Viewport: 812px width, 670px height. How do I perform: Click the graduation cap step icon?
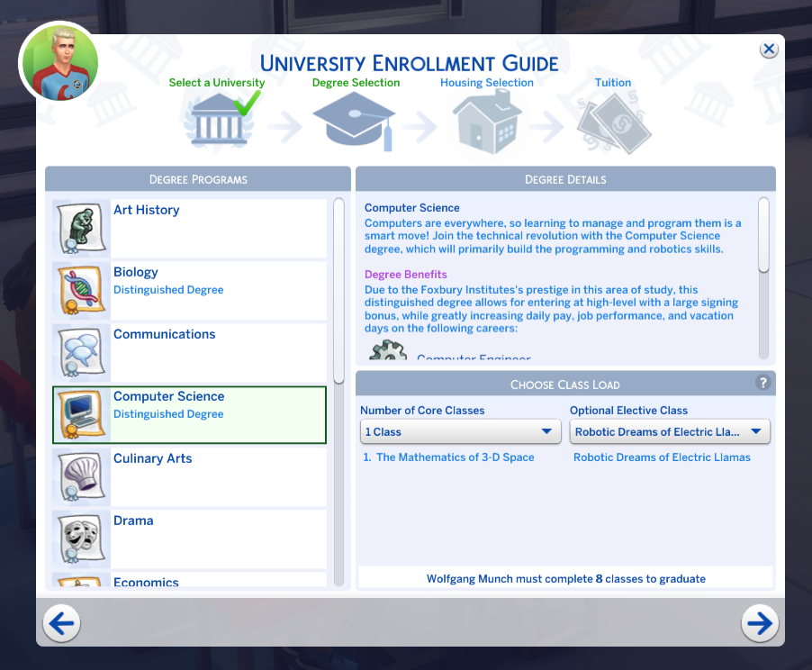355,122
